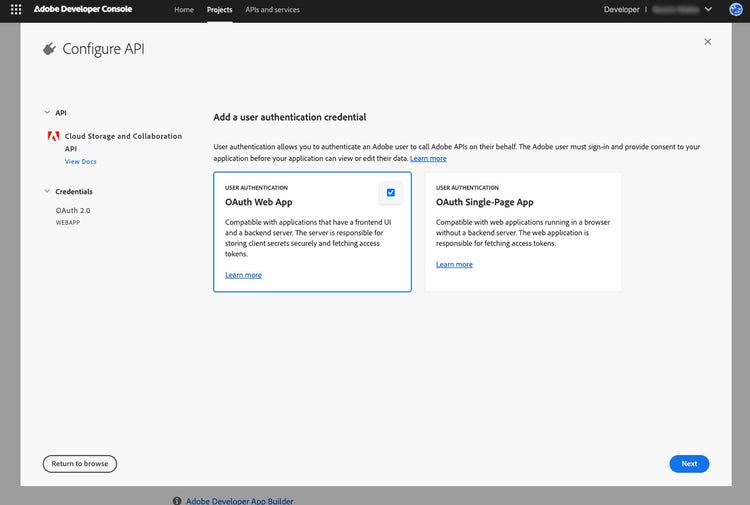750x505 pixels.
Task: Click the info icon beside App Builder
Action: point(177,501)
